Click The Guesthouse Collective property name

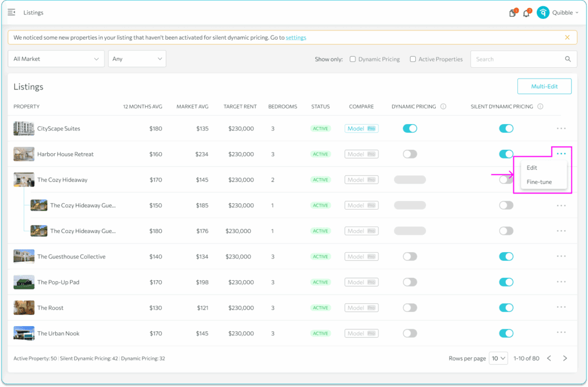coord(71,257)
